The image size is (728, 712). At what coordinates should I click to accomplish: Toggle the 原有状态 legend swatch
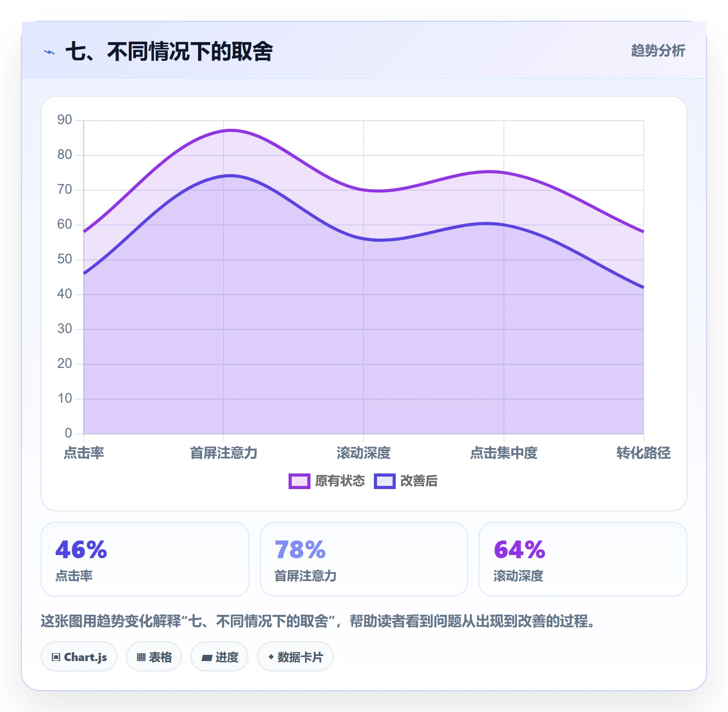click(300, 481)
